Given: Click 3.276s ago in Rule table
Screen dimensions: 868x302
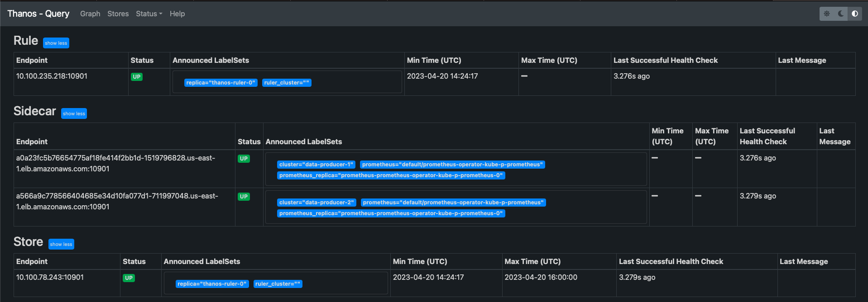Looking at the screenshot, I should [x=632, y=76].
